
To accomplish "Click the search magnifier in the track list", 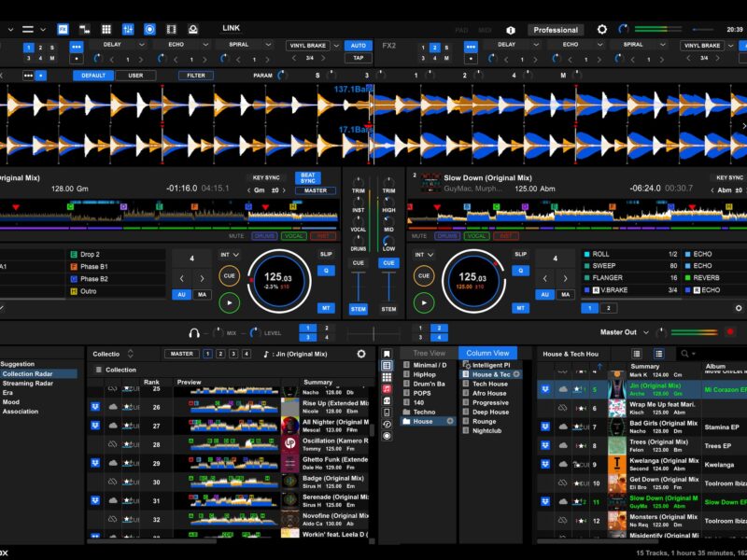I will click(x=685, y=354).
